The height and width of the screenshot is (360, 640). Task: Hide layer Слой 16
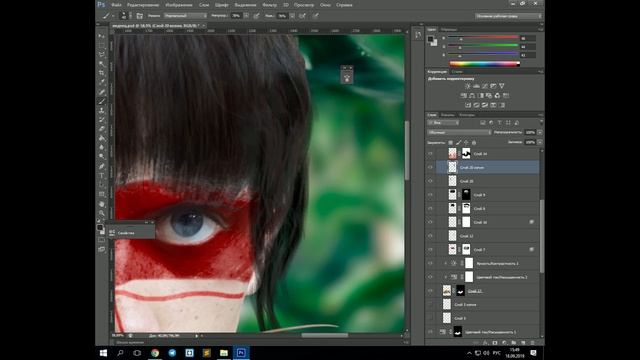(430, 222)
